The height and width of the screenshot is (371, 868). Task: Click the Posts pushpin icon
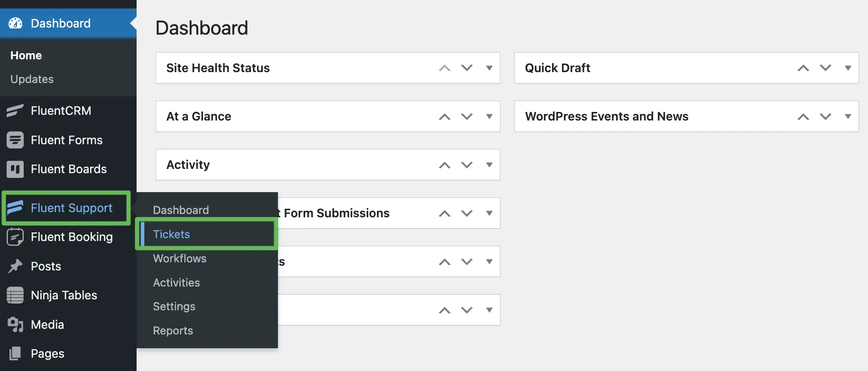15,266
